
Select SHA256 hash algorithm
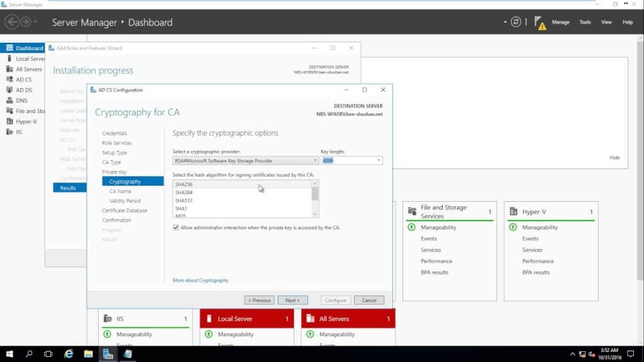[242, 184]
